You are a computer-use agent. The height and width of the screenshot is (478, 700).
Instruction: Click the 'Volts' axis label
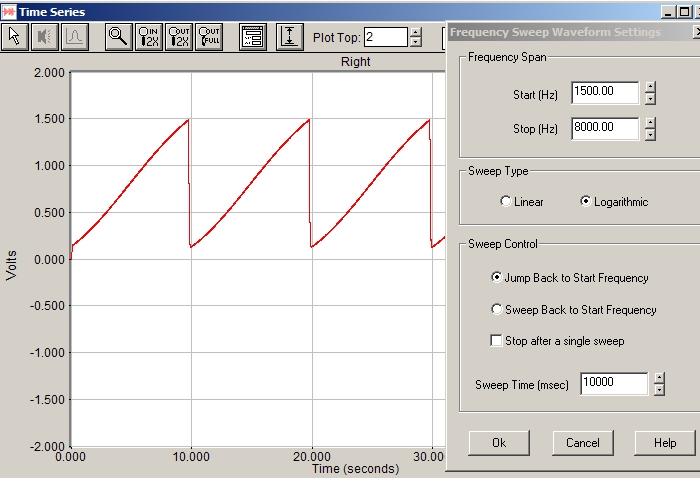pos(11,266)
